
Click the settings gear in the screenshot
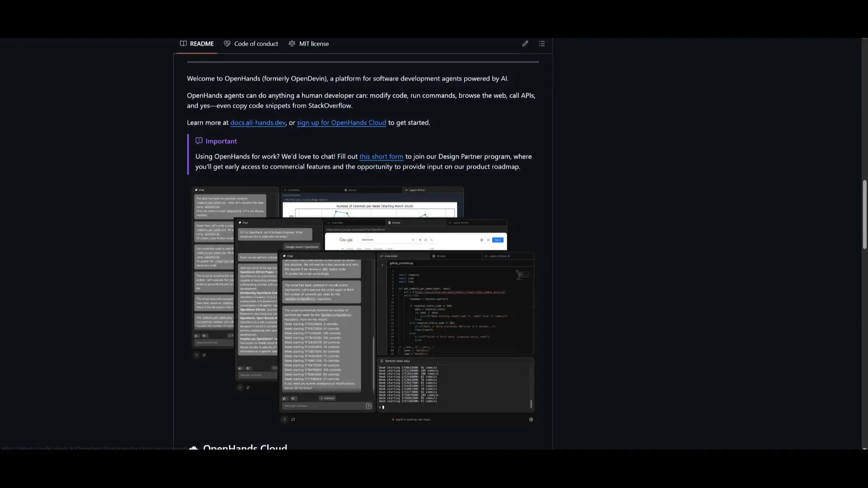[x=531, y=420]
